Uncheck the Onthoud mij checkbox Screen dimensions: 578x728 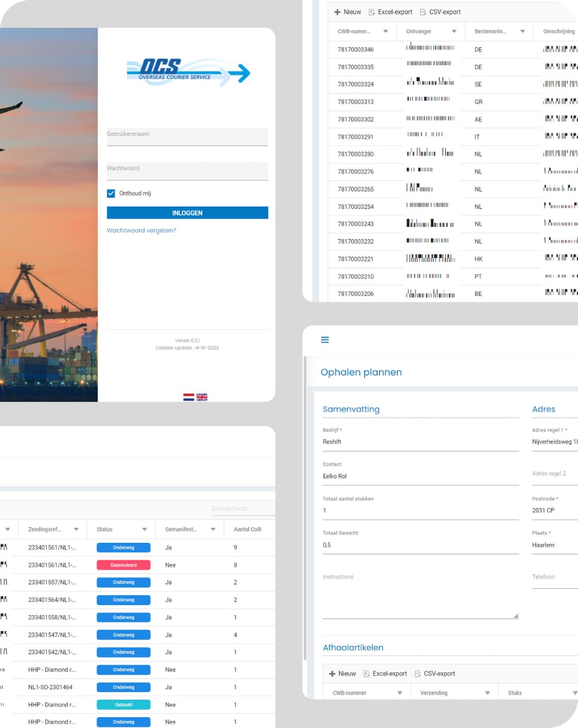[x=111, y=194]
